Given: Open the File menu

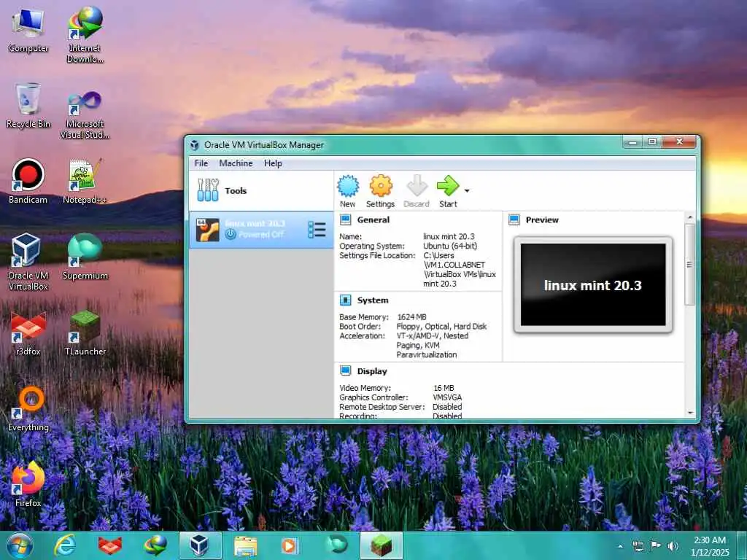Looking at the screenshot, I should tap(201, 163).
